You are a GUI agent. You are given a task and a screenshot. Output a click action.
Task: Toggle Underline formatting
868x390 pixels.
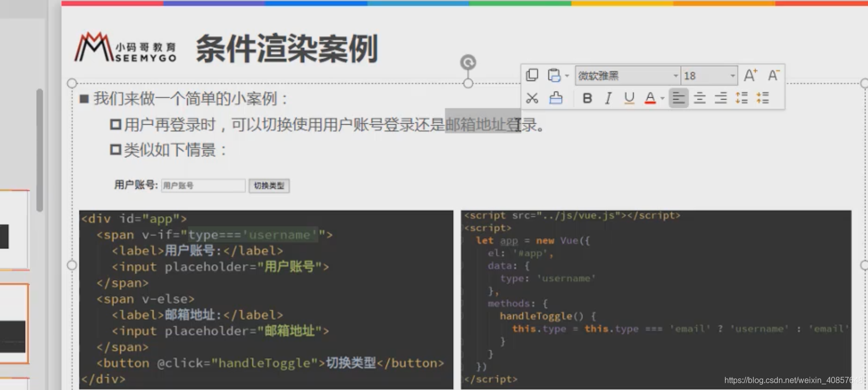tap(629, 98)
